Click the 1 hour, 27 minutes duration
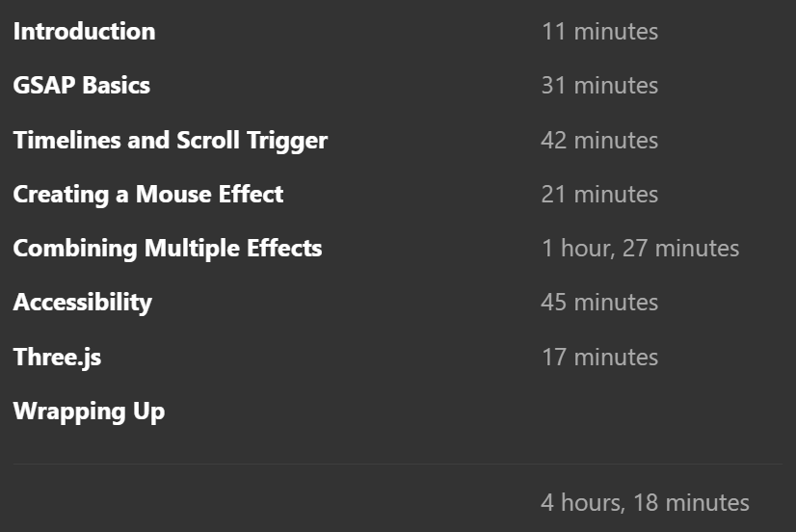This screenshot has height=532, width=796. 641,249
